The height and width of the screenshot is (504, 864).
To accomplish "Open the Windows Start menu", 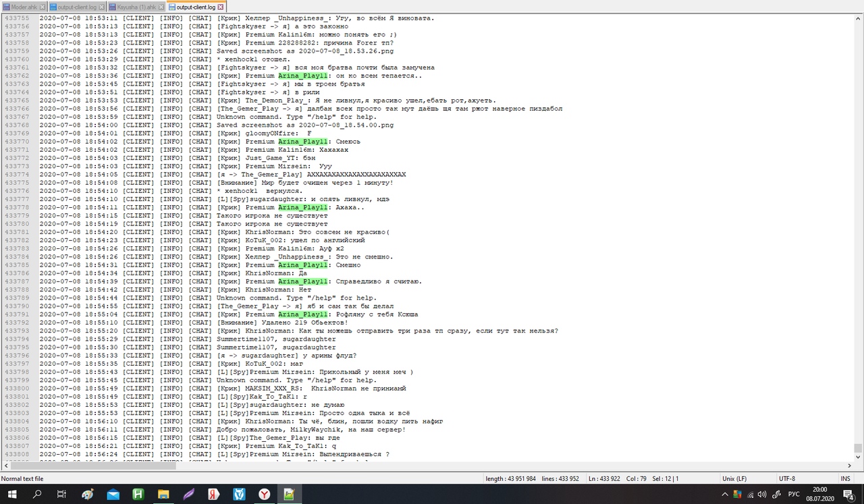I will [13, 494].
